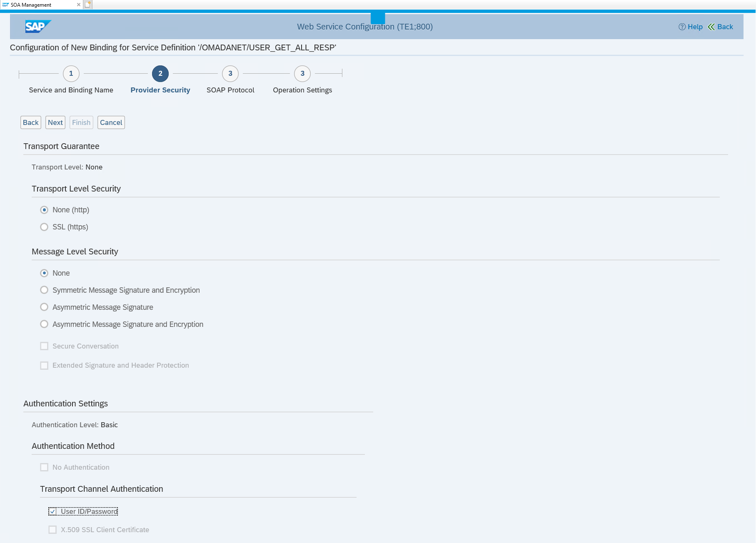Click the header Back link text

coord(725,27)
